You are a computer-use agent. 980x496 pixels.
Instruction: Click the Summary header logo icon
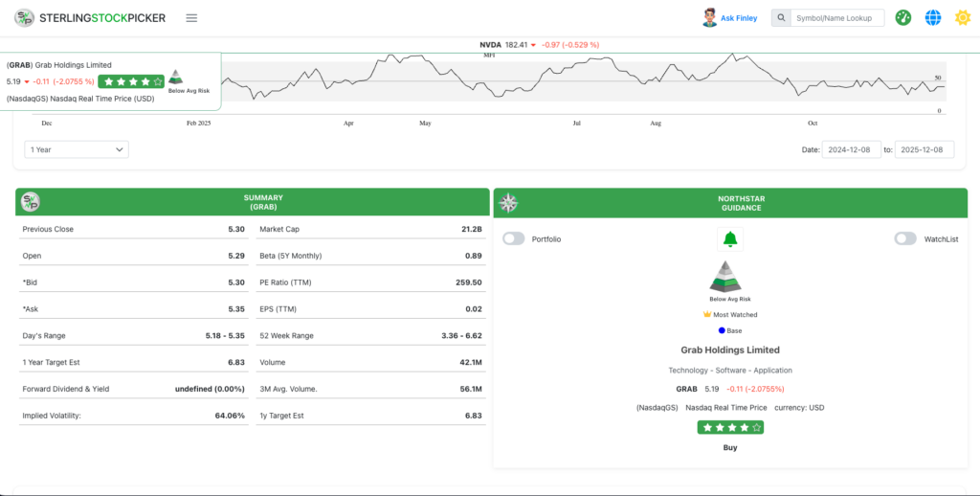(31, 201)
